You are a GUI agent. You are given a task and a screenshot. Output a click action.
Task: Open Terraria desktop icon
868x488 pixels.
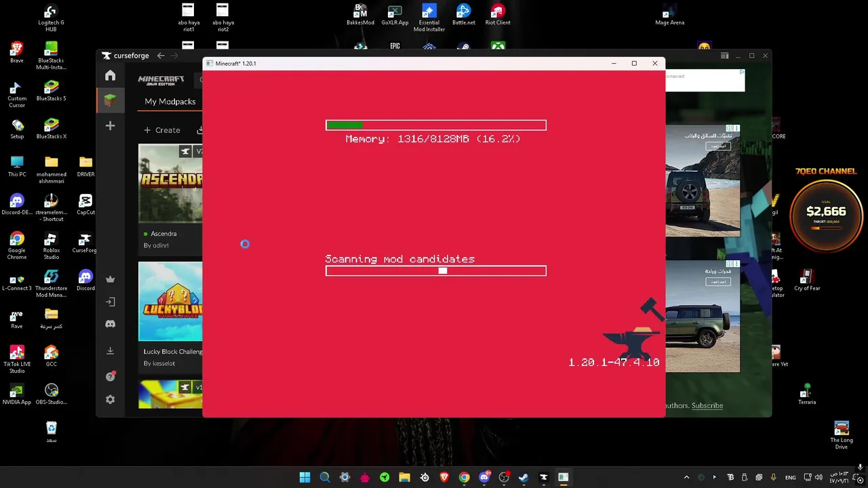tap(807, 394)
